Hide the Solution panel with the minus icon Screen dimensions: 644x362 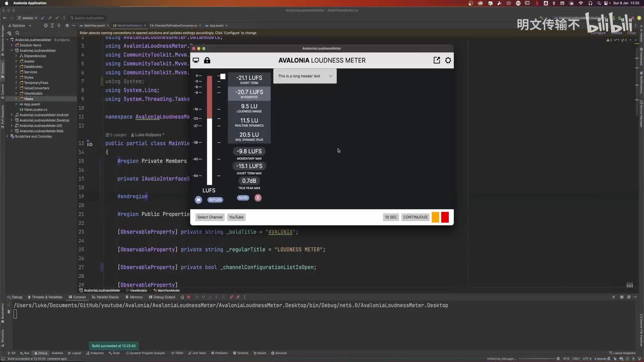pos(74,25)
